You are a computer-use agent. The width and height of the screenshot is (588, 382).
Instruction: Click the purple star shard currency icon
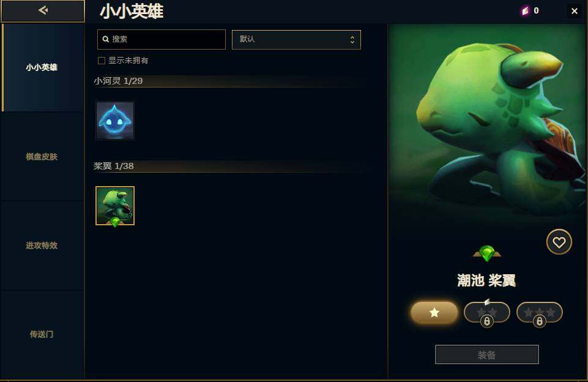point(525,10)
